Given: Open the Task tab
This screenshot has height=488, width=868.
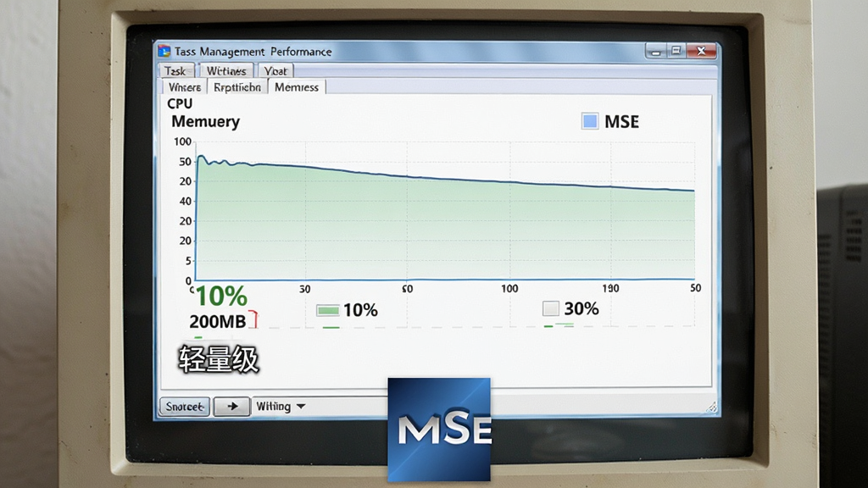Looking at the screenshot, I should click(x=176, y=71).
